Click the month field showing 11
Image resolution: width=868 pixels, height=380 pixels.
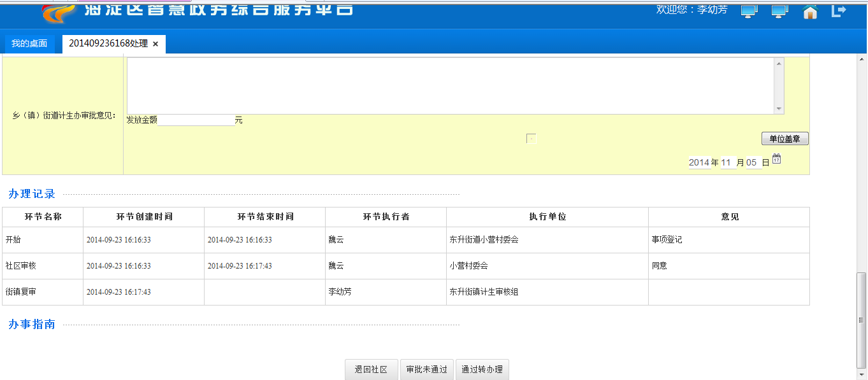[727, 163]
